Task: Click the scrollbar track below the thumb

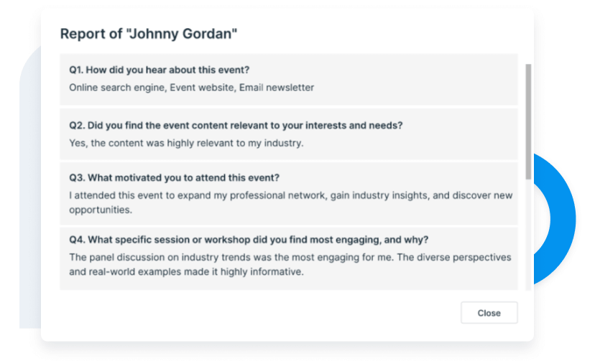Action: click(529, 237)
